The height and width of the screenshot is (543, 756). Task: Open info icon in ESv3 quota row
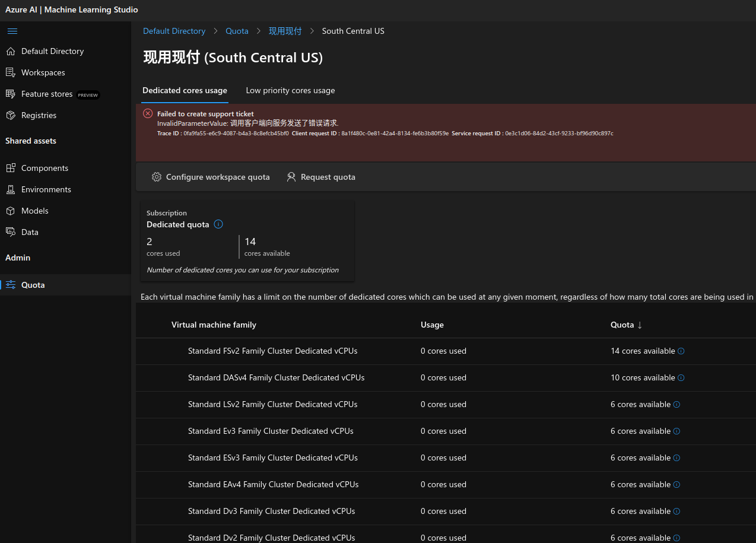click(677, 458)
